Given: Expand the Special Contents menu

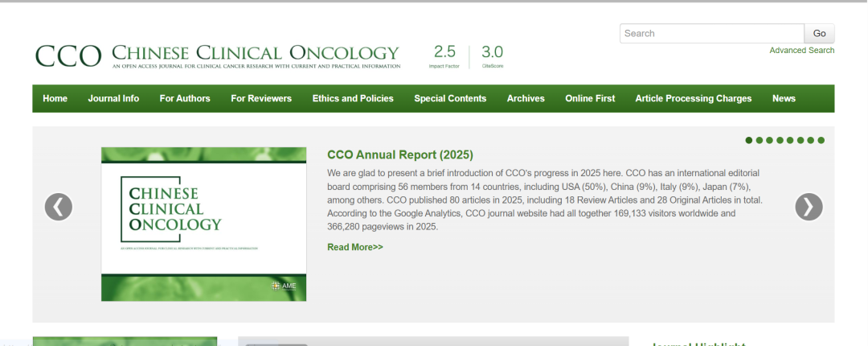Looking at the screenshot, I should pyautogui.click(x=450, y=99).
